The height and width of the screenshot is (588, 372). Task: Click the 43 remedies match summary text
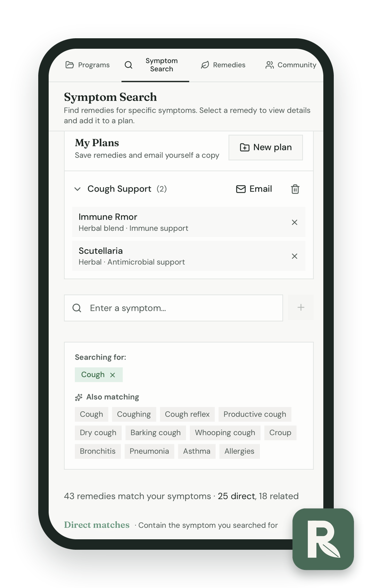[181, 496]
